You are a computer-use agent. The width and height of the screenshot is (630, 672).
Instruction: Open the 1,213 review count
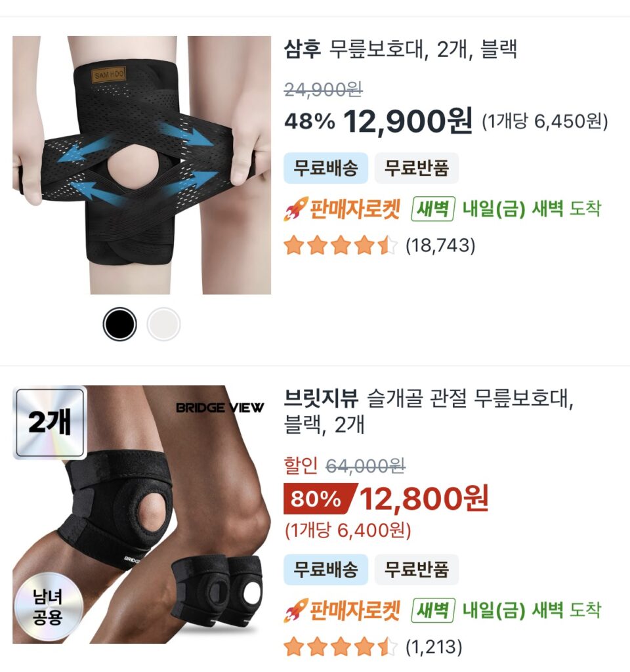click(434, 646)
